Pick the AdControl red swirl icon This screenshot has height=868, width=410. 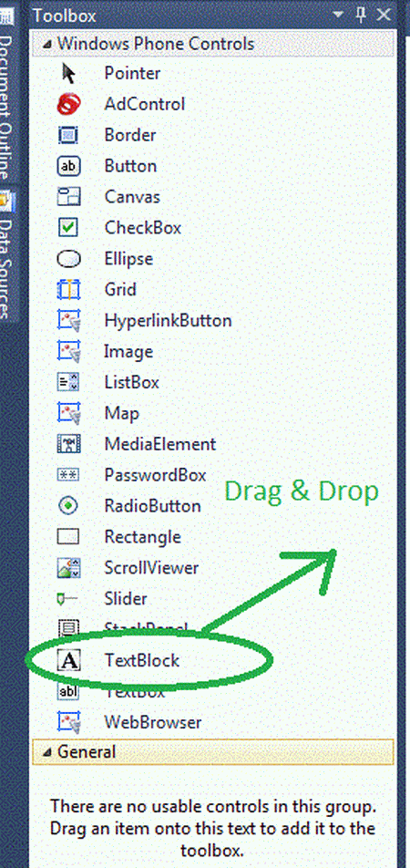pos(69,104)
